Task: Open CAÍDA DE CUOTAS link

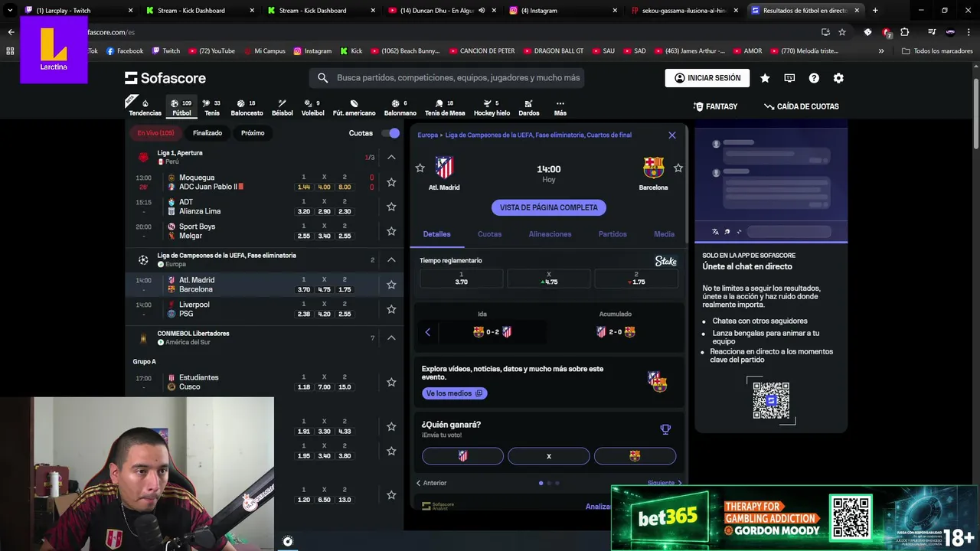Action: (801, 106)
